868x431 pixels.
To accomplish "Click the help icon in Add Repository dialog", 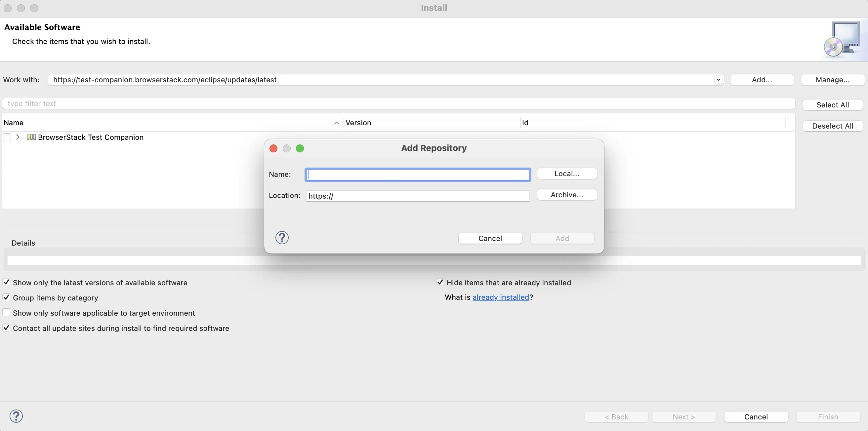I will click(282, 238).
